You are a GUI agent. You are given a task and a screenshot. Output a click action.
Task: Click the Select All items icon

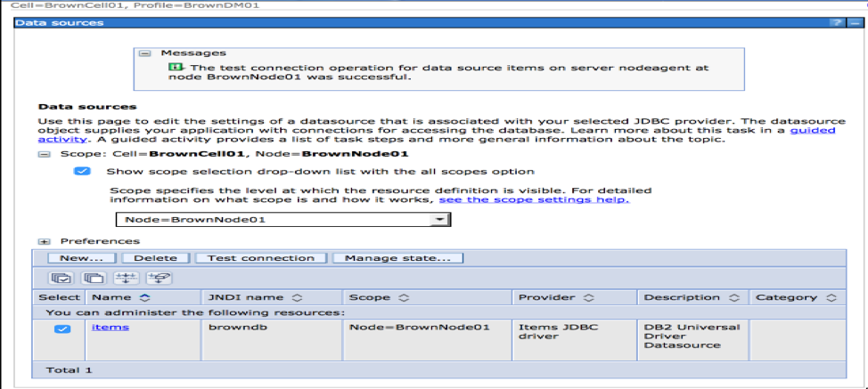(62, 278)
